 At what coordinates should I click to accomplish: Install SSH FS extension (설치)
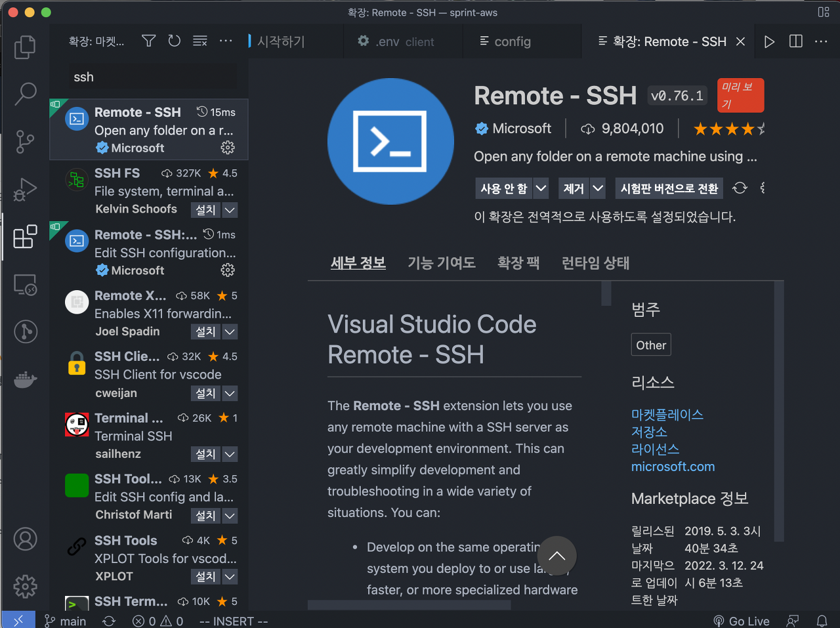tap(205, 210)
